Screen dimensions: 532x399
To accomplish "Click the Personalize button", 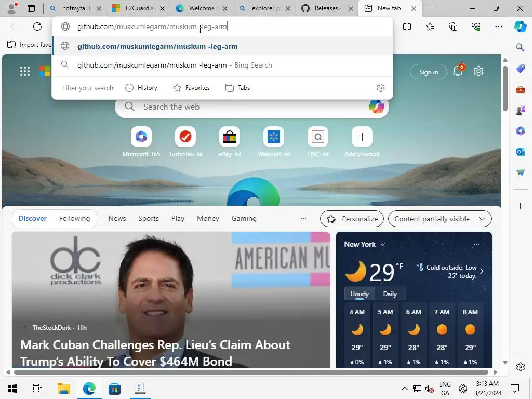I will click(352, 219).
